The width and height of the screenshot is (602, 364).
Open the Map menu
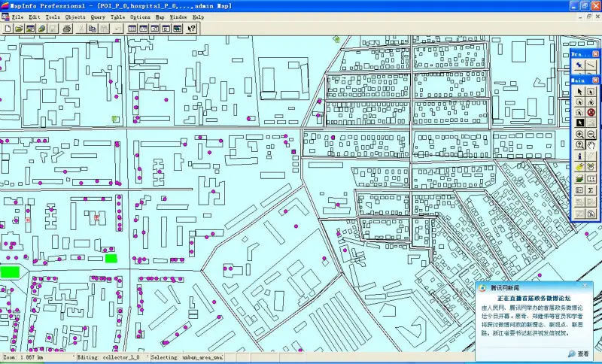click(x=160, y=16)
